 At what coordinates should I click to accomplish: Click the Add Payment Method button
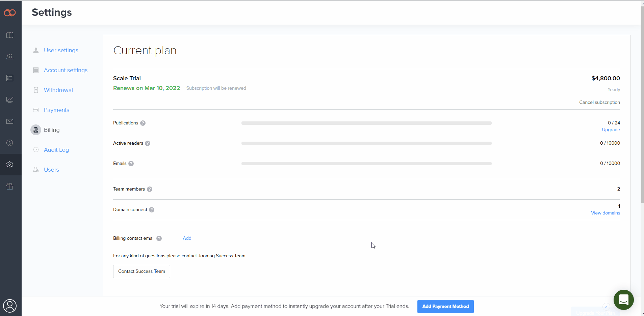pos(445,307)
